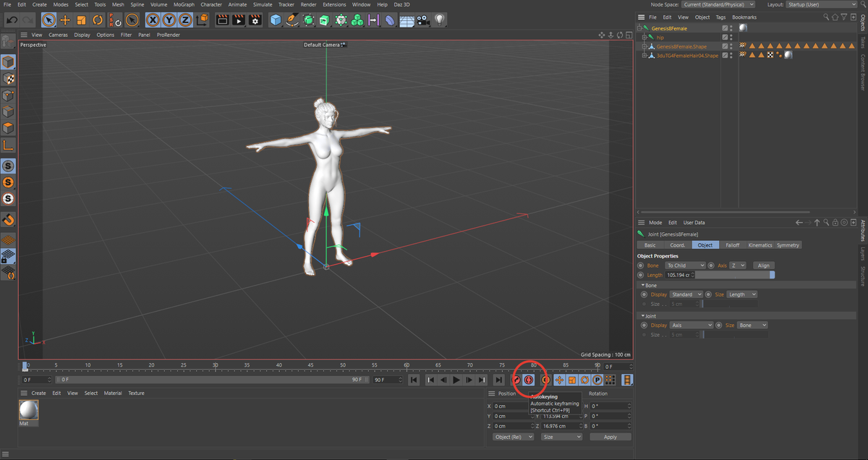
Task: Select the Spline Pen tool
Action: tap(292, 20)
